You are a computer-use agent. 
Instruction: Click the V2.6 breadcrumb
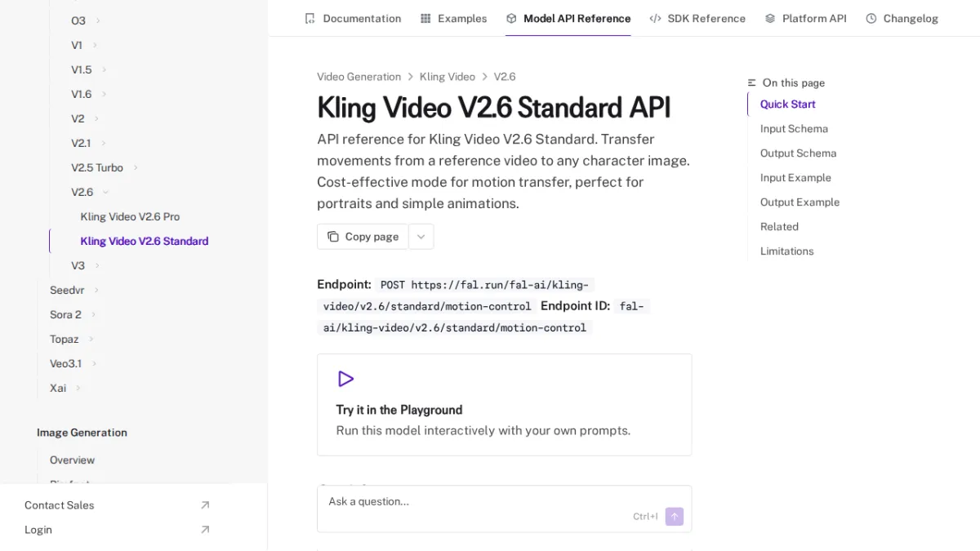point(505,77)
